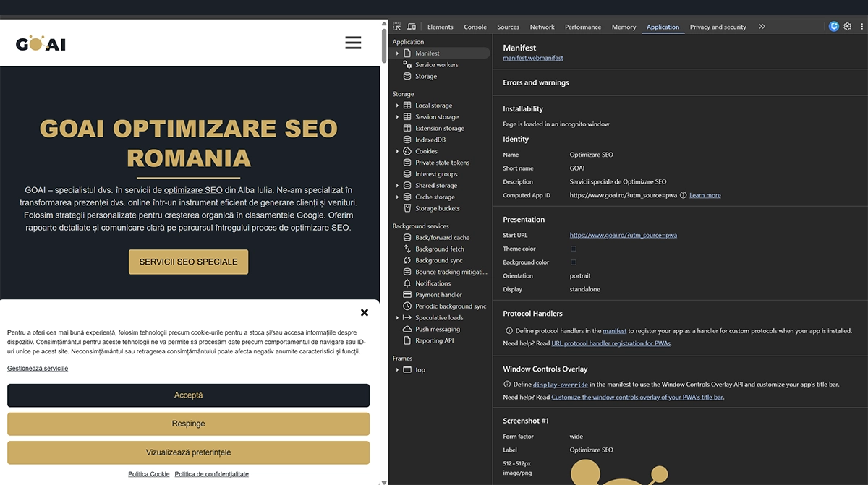Click the Cache storage database icon
The height and width of the screenshot is (485, 868).
[x=407, y=197]
